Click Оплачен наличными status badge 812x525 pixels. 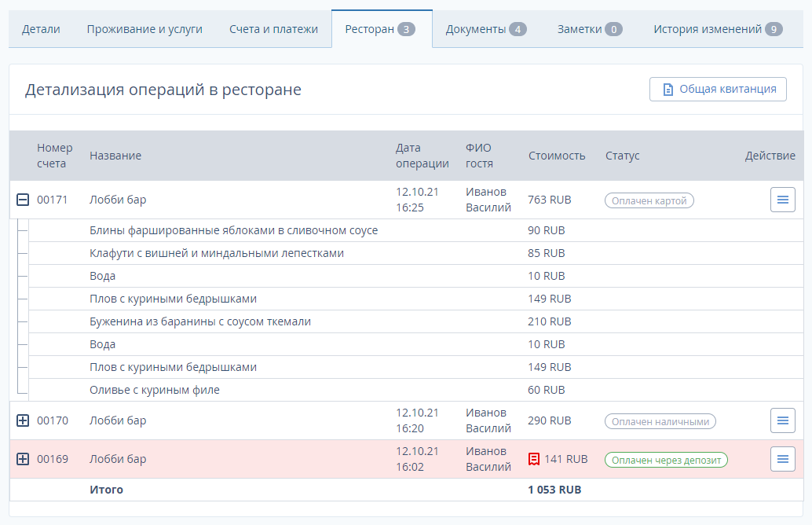[660, 421]
